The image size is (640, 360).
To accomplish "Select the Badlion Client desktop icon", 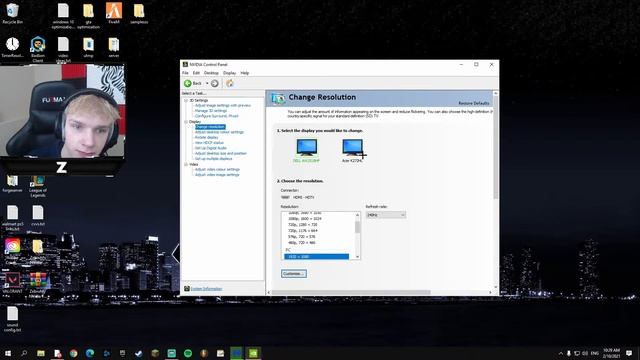I will click(38, 49).
